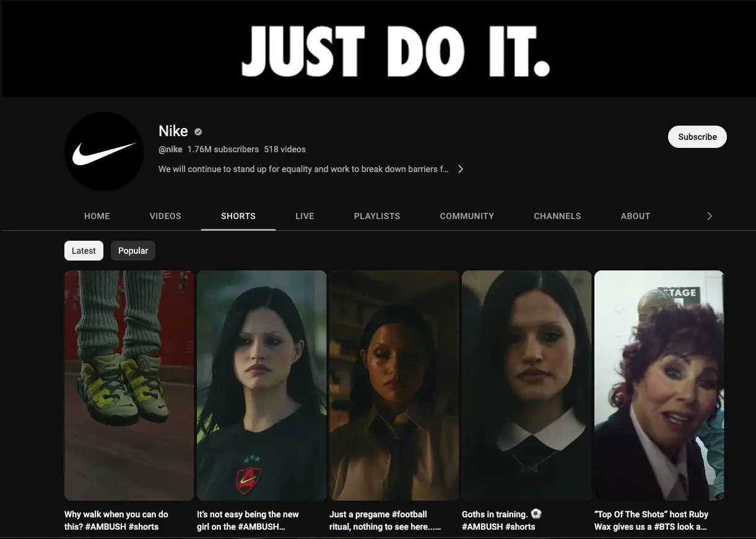Open the short thumbnail showing the football jersey crest
The height and width of the screenshot is (539, 756).
point(262,386)
